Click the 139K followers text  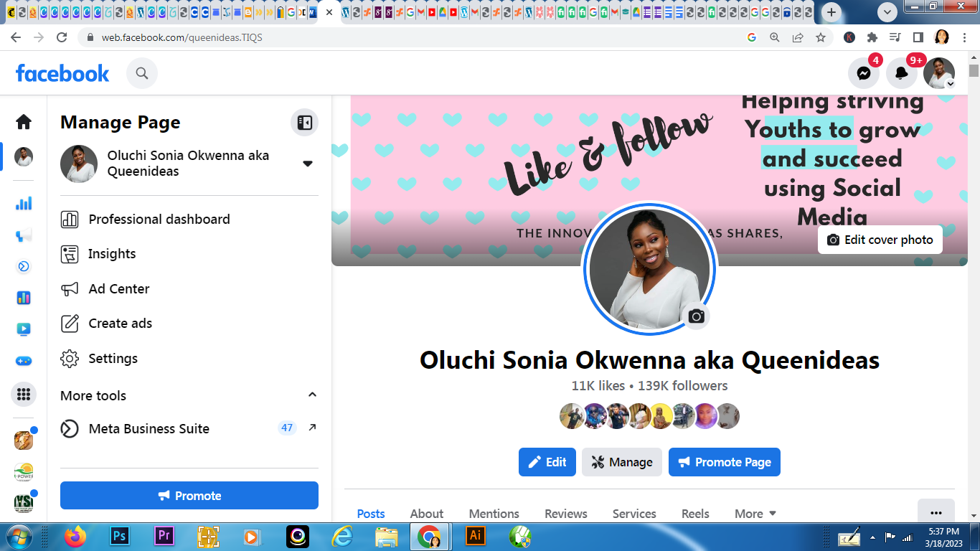[683, 386]
